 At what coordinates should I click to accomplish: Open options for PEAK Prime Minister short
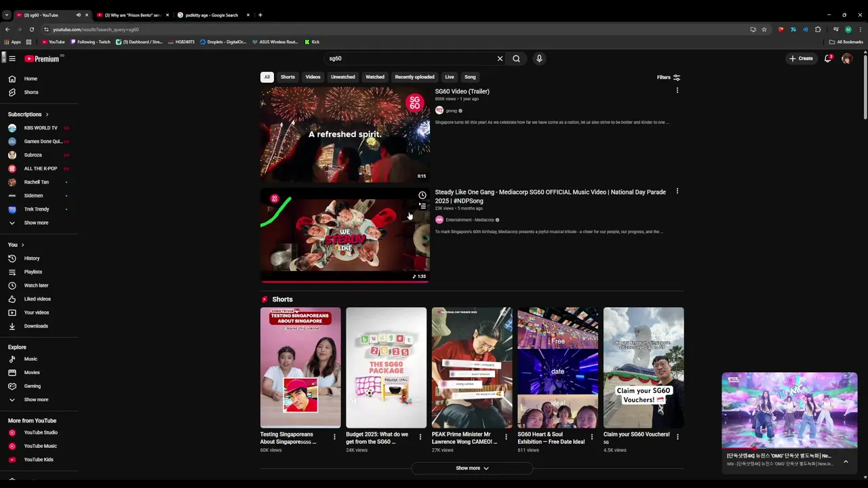[x=506, y=437]
